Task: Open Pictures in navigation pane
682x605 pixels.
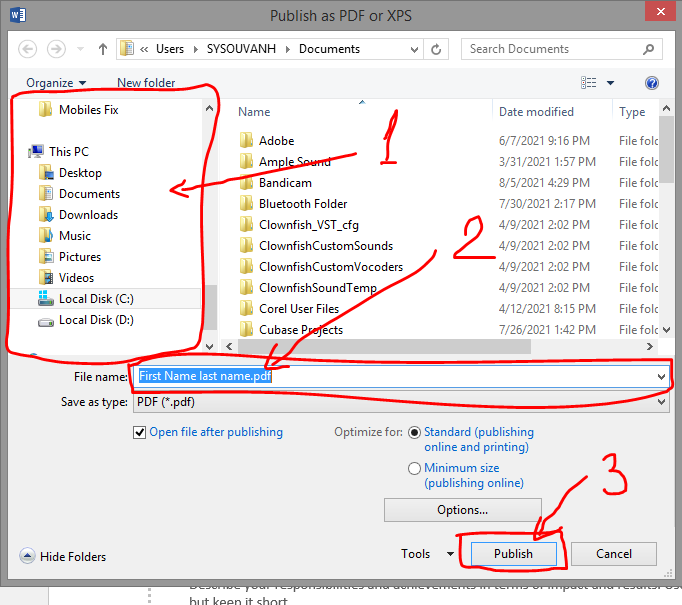Action: 70,257
